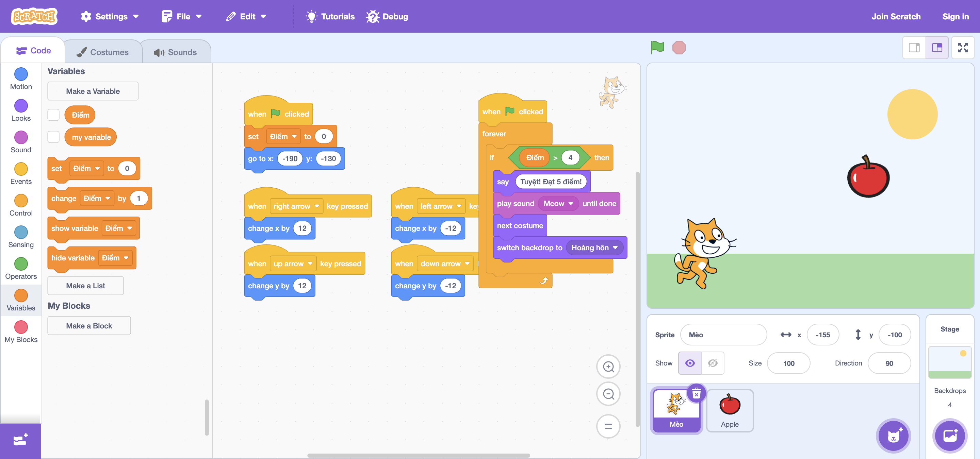The height and width of the screenshot is (459, 980).
Task: Open right arrow key dropdown
Action: [296, 206]
